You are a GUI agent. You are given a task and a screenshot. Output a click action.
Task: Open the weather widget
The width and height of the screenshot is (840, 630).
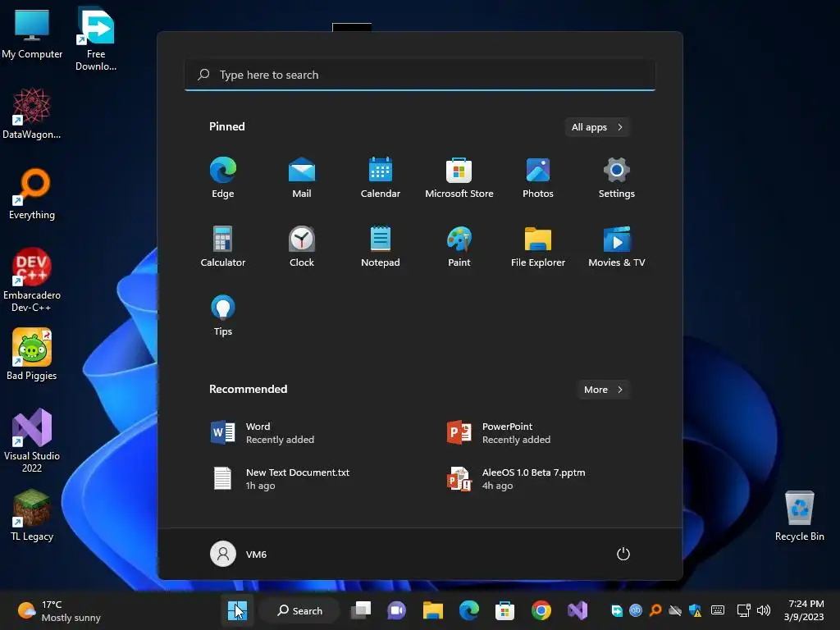pyautogui.click(x=59, y=610)
